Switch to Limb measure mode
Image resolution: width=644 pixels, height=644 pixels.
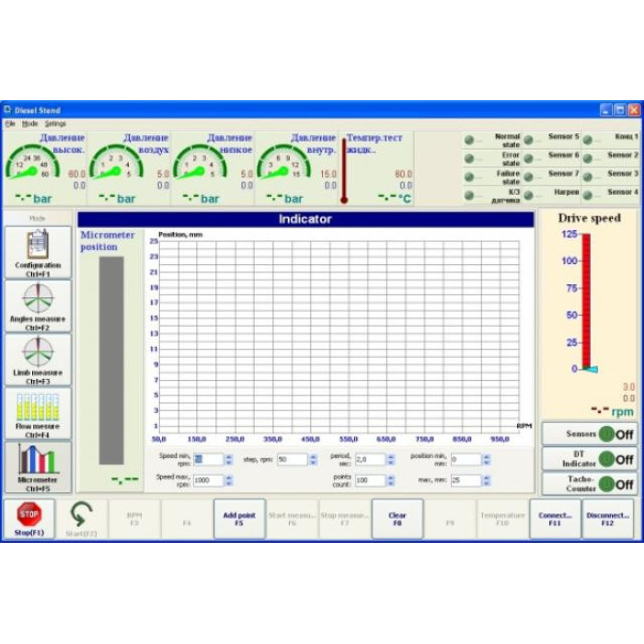[x=38, y=359]
